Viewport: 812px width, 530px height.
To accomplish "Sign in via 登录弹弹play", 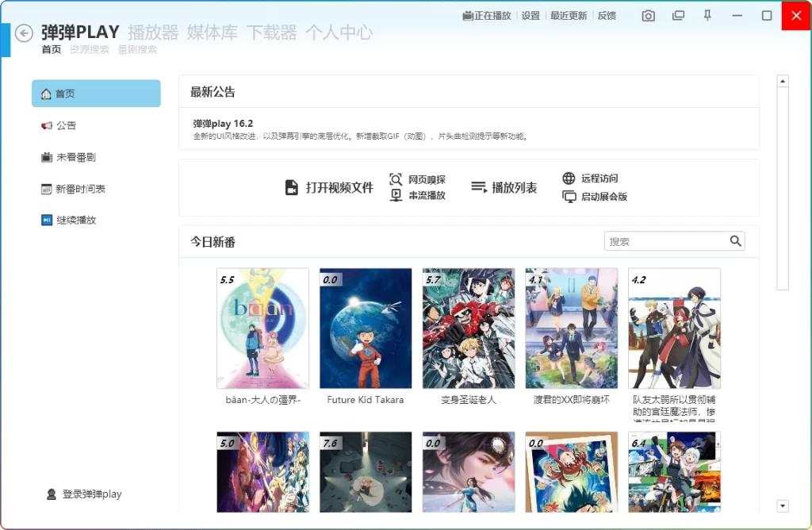I will 85,494.
